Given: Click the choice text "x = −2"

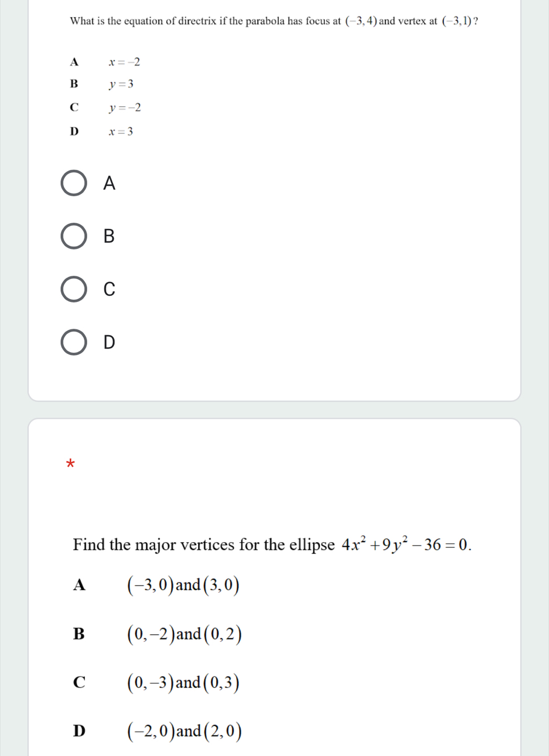Looking at the screenshot, I should tap(124, 62).
